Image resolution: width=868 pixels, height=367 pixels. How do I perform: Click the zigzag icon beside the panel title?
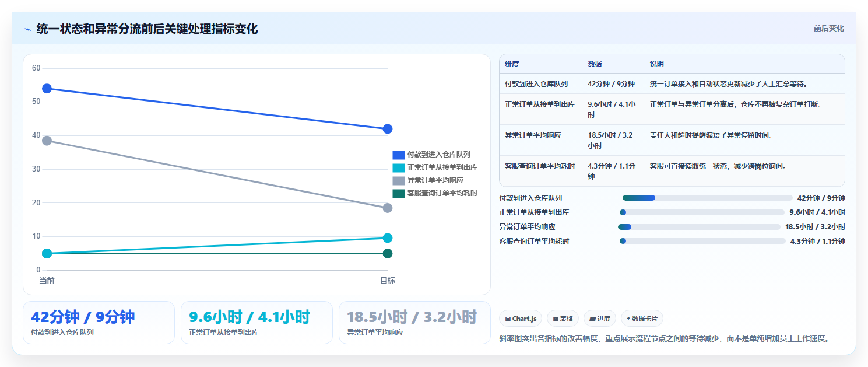tap(28, 29)
